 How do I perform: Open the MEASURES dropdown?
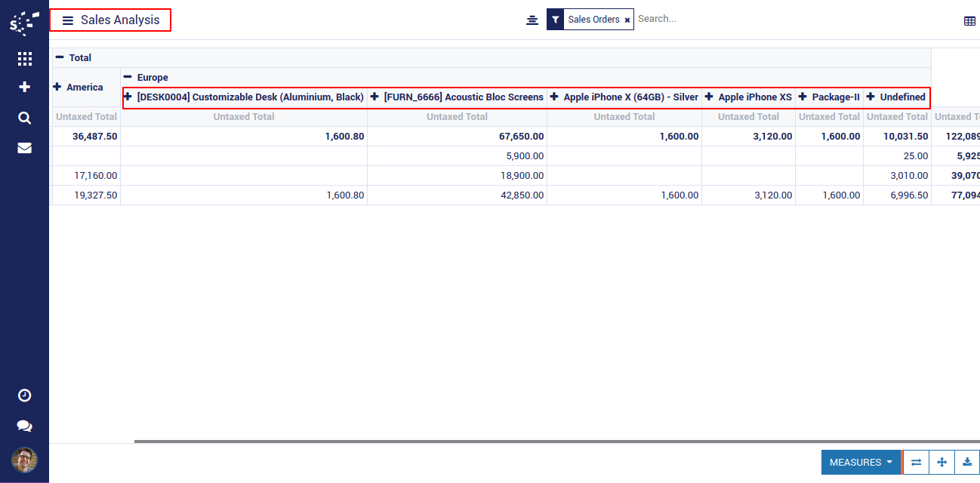coord(861,463)
